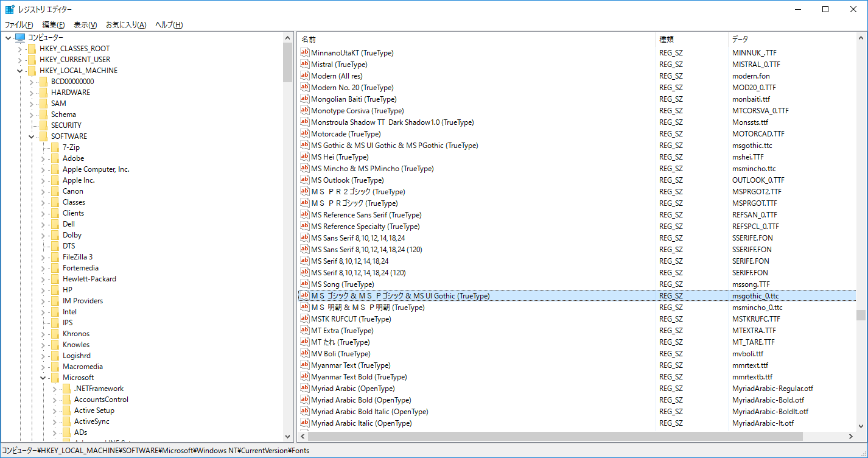Click string value icon for Myanmar Text Bold
This screenshot has width=868, height=458.
click(x=305, y=376)
